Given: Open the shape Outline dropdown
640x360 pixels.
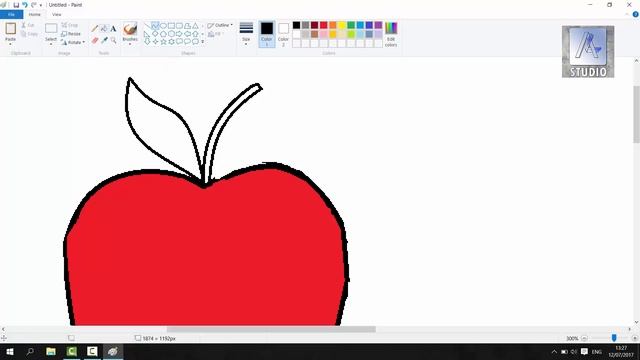Looking at the screenshot, I should click(220, 25).
